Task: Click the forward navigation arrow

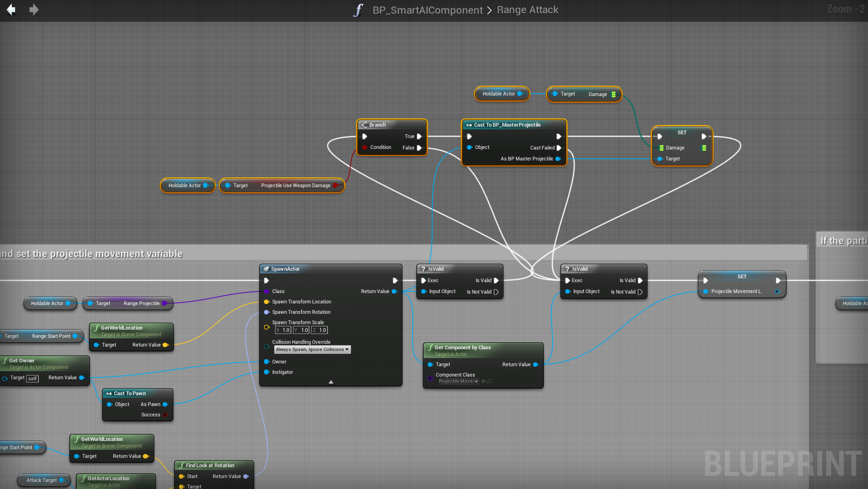Action: pos(34,10)
